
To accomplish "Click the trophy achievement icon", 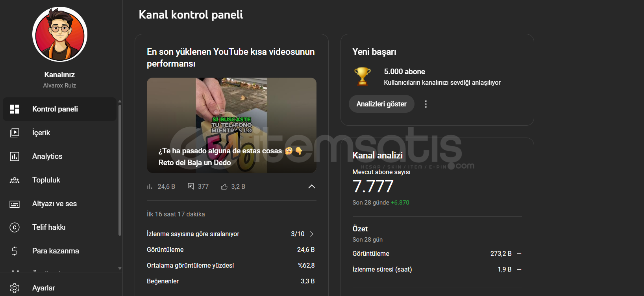I will coord(363,76).
